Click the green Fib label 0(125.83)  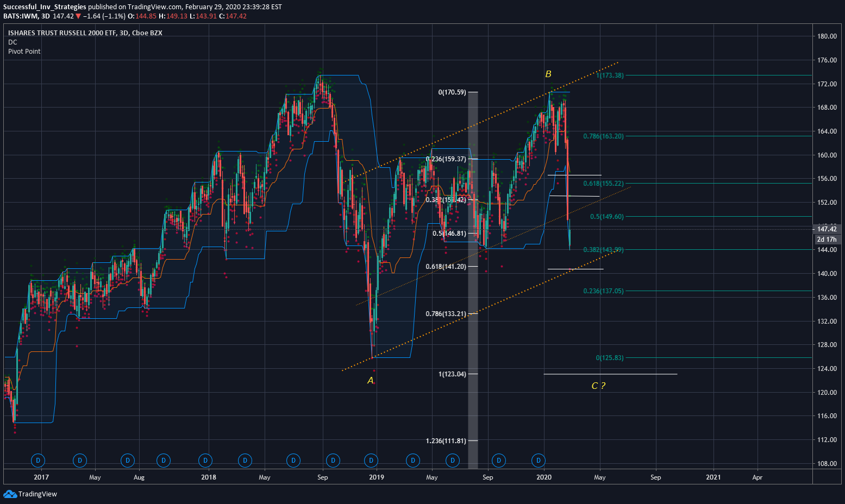click(610, 358)
